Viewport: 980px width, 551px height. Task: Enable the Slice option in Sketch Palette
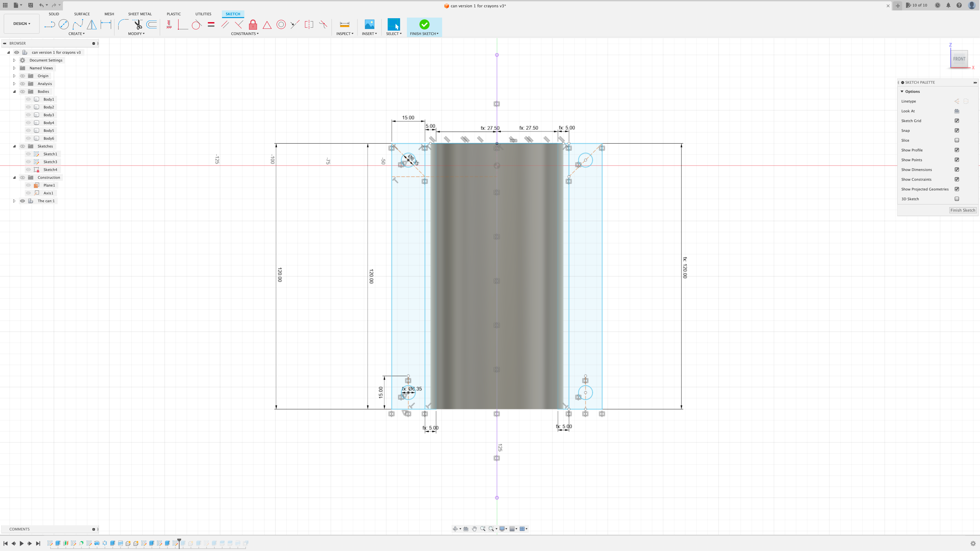coord(957,140)
